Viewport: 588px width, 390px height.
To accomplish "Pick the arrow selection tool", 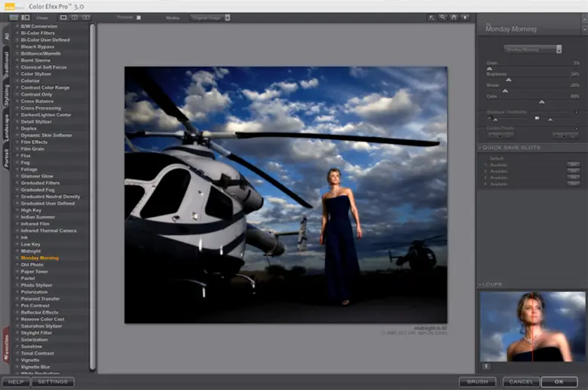I will pos(432,17).
